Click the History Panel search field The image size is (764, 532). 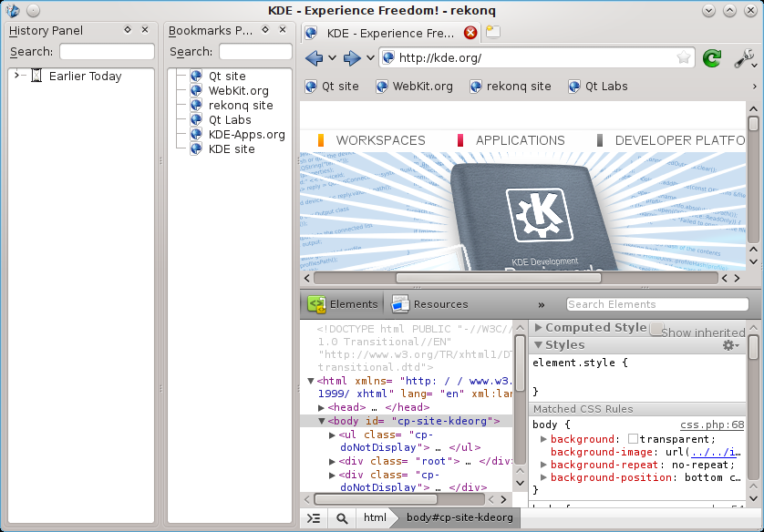coord(107,52)
